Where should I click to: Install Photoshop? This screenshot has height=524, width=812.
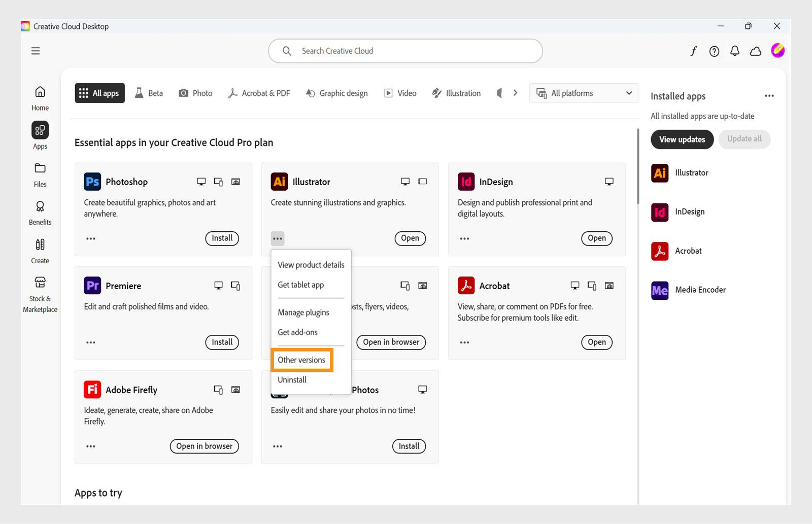pos(222,238)
